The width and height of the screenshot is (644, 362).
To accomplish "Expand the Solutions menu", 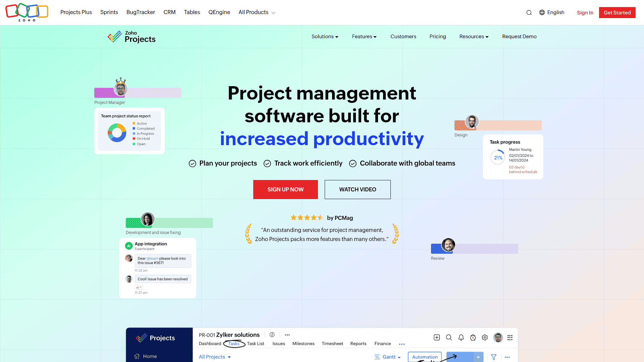I will pyautogui.click(x=325, y=37).
